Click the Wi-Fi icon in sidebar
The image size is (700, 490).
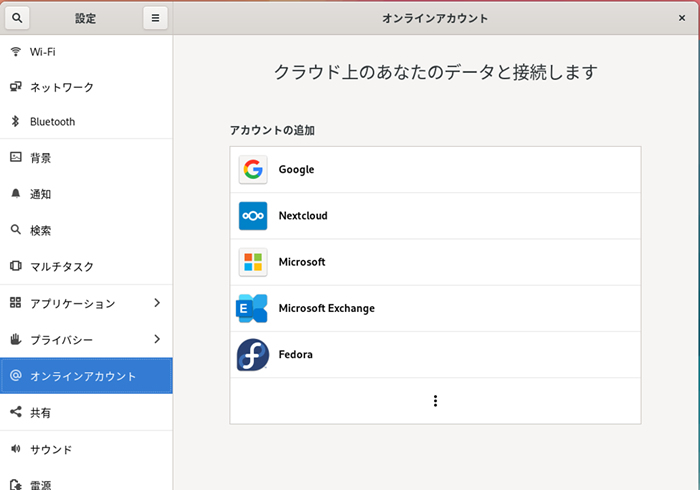click(x=16, y=51)
